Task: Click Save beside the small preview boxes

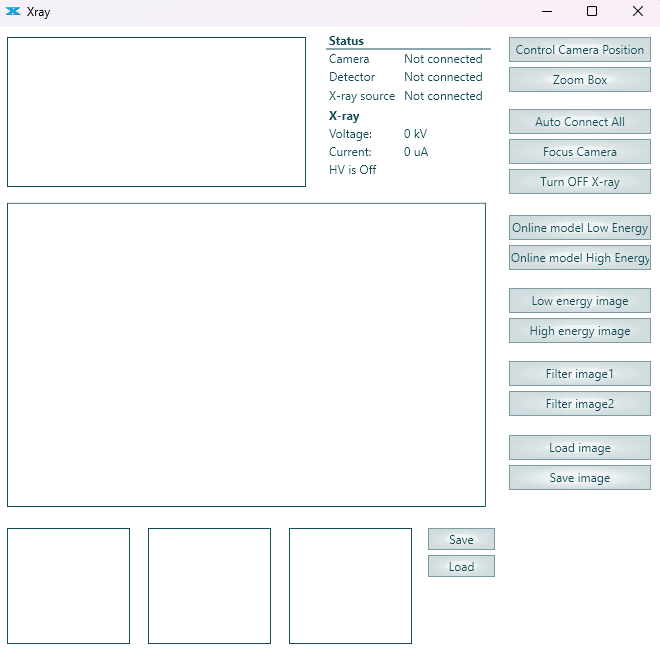Action: tap(461, 539)
